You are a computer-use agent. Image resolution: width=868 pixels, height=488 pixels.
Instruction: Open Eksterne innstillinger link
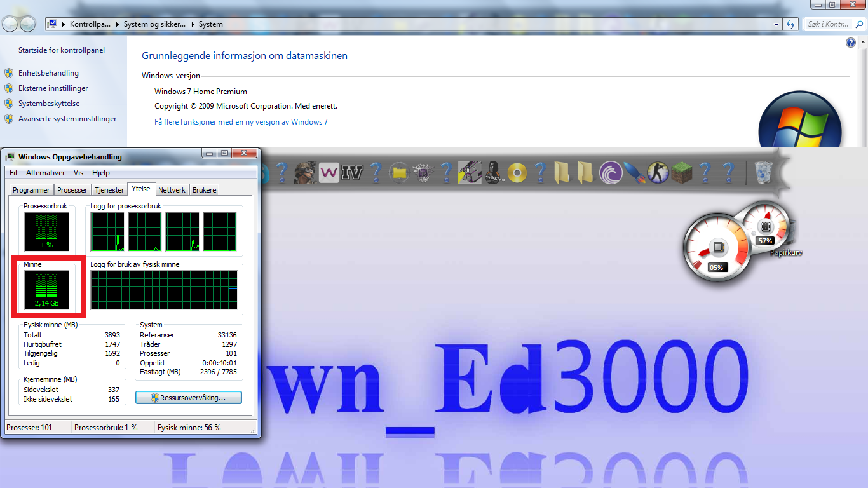tap(53, 88)
